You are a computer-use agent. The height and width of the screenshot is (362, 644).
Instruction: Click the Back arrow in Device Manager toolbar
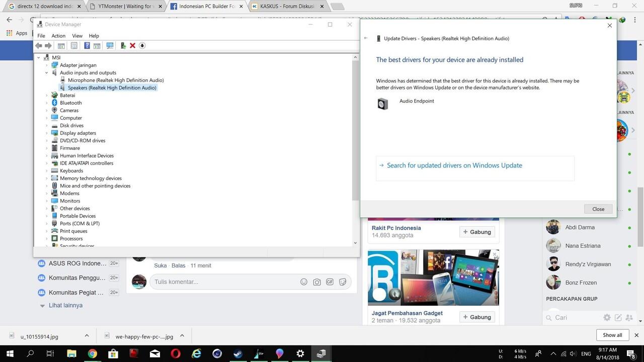click(39, 46)
